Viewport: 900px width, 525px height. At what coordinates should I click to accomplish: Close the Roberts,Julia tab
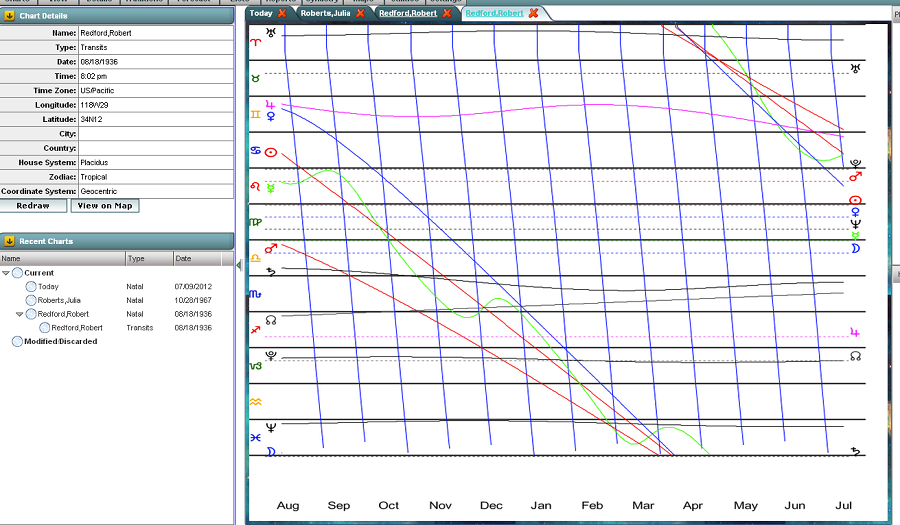(360, 13)
